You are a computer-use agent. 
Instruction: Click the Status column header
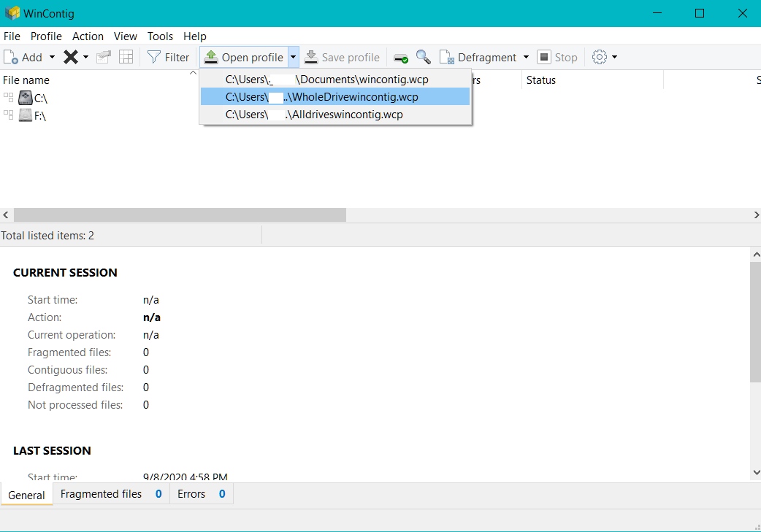pos(540,80)
